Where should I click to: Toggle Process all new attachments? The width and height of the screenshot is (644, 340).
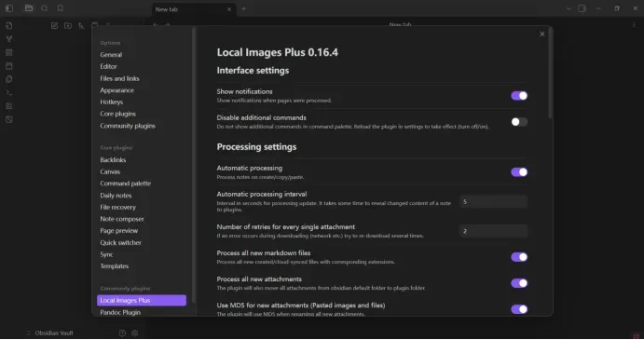(x=519, y=283)
